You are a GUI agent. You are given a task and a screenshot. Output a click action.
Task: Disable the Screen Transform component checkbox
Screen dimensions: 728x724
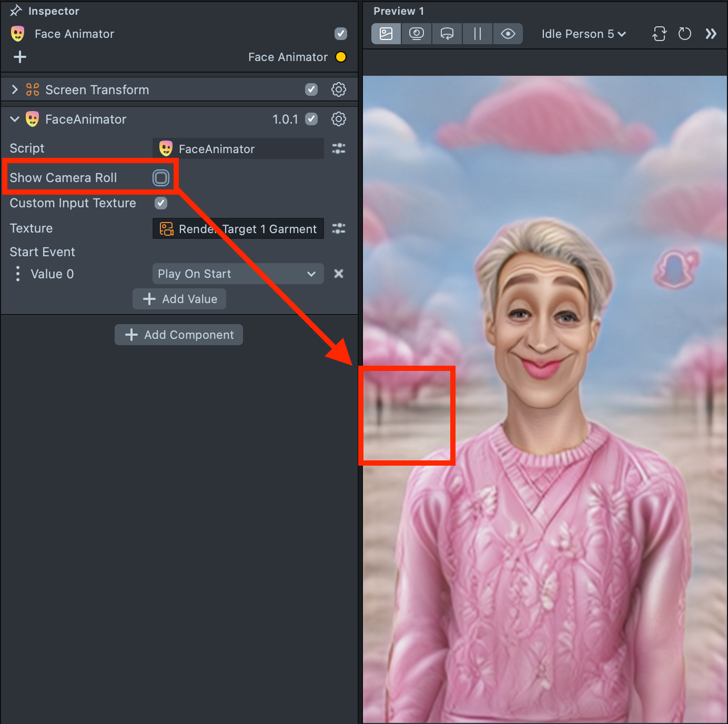(311, 89)
